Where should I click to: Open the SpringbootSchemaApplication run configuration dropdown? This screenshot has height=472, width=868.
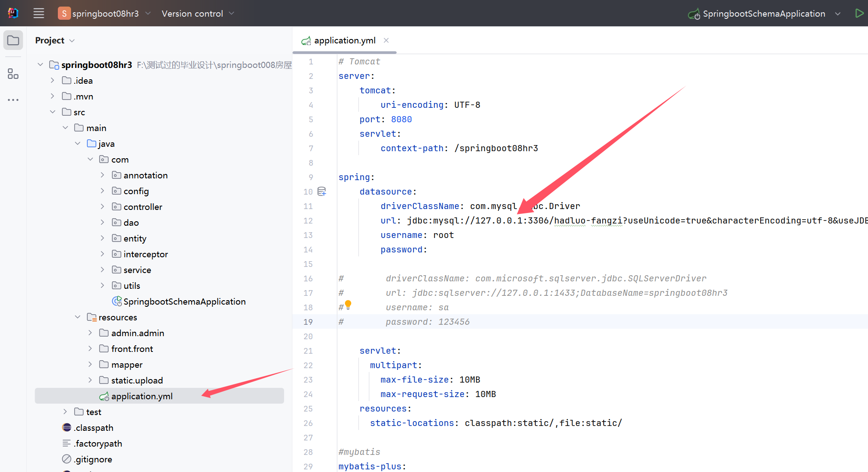tap(838, 14)
